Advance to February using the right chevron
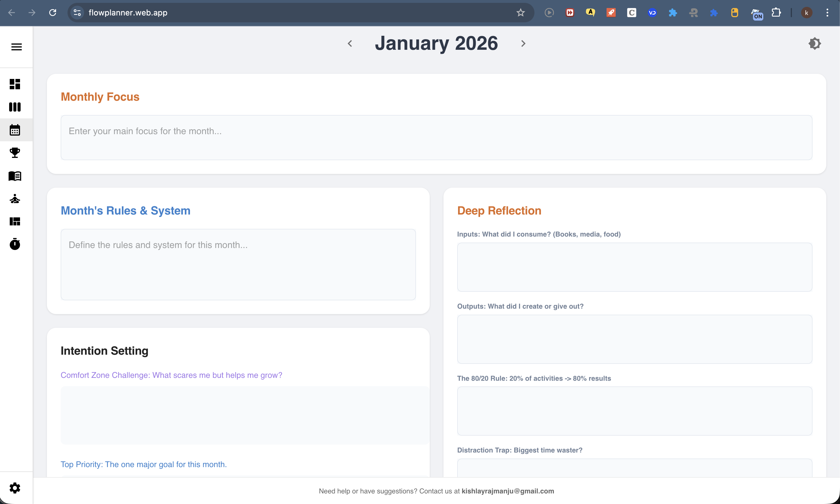The width and height of the screenshot is (840, 504). [523, 43]
